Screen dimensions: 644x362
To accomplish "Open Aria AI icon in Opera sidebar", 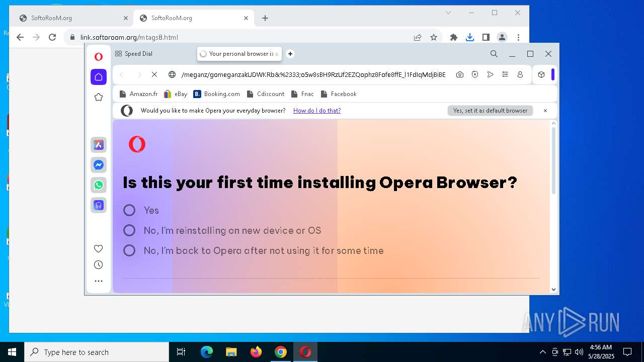I will (x=99, y=145).
